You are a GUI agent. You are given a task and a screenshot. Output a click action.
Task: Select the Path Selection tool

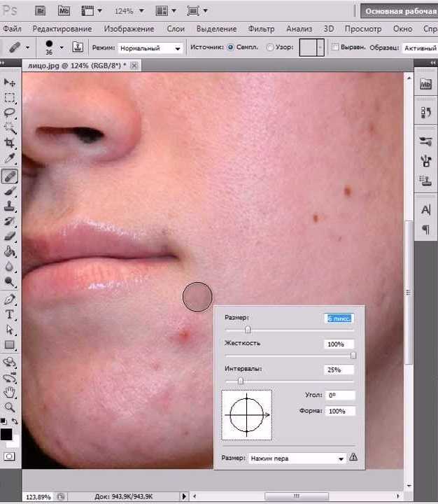[10, 330]
